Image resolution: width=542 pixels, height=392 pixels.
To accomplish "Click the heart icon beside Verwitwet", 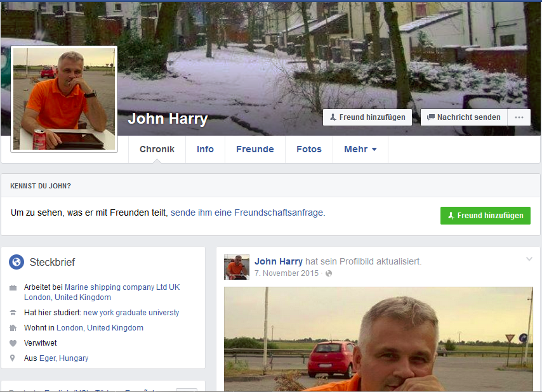I will [x=13, y=343].
